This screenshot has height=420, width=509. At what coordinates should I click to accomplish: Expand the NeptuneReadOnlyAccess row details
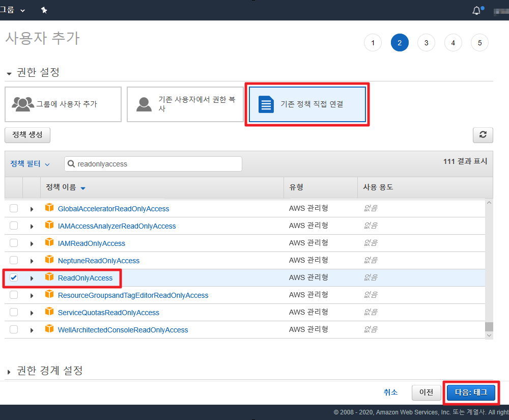pos(32,261)
